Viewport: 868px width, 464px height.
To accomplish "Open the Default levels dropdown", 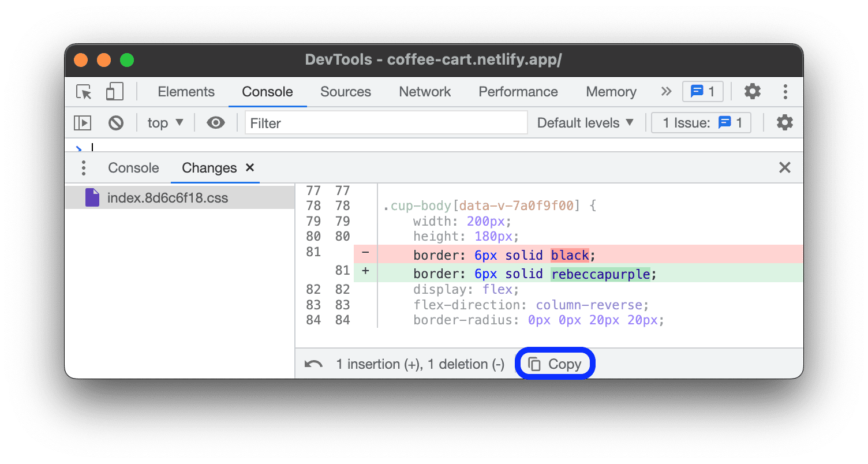I will pos(585,122).
